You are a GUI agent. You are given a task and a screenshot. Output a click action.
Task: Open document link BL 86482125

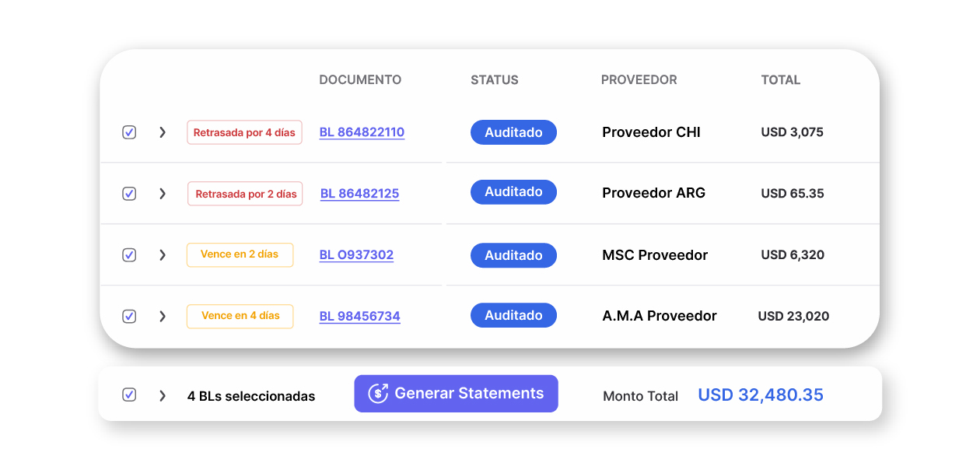pyautogui.click(x=359, y=194)
